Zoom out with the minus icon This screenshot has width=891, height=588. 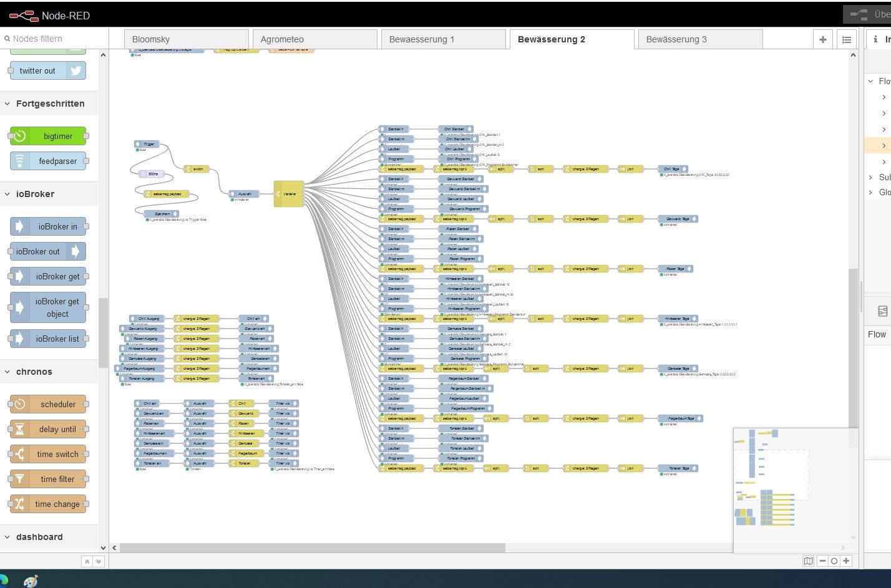(823, 561)
